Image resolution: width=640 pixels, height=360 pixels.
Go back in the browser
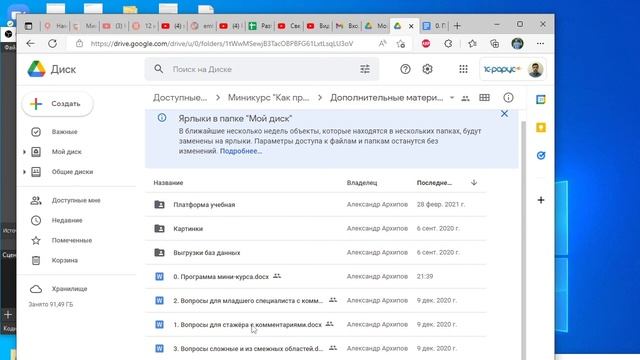[31, 43]
